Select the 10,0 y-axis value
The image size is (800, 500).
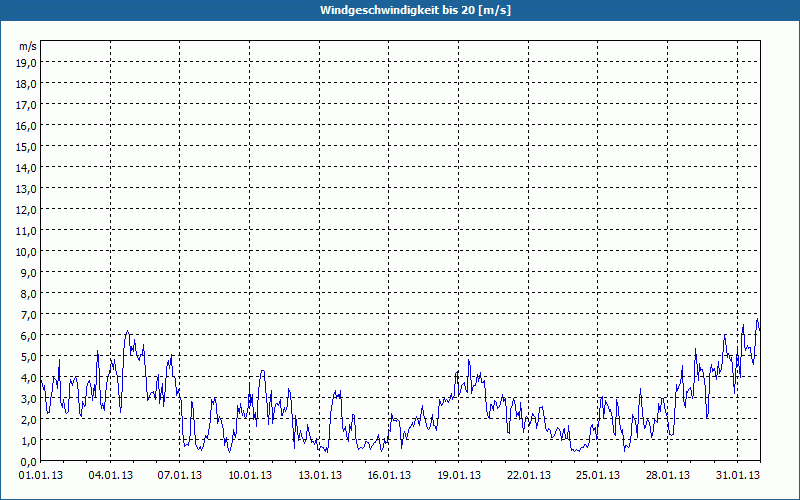[28, 252]
